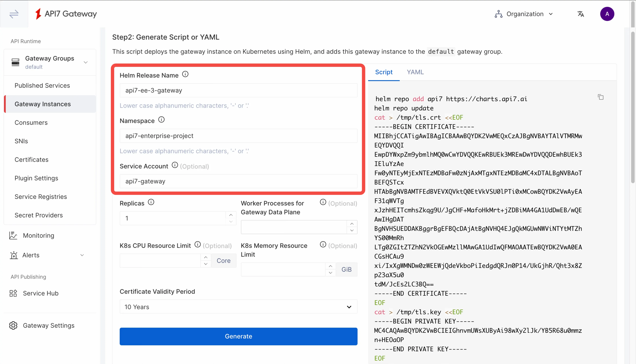Click the Generate button
This screenshot has width=636, height=364.
coord(238,336)
